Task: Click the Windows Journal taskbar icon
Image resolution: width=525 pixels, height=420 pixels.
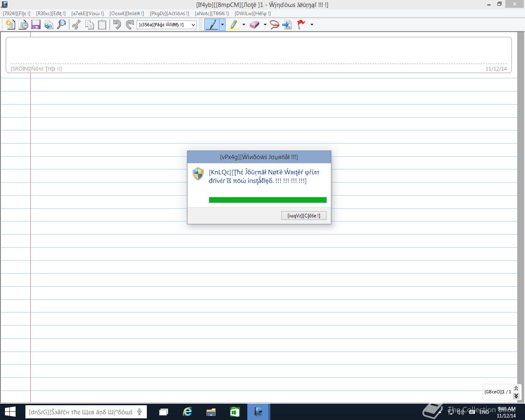Action: [258, 412]
